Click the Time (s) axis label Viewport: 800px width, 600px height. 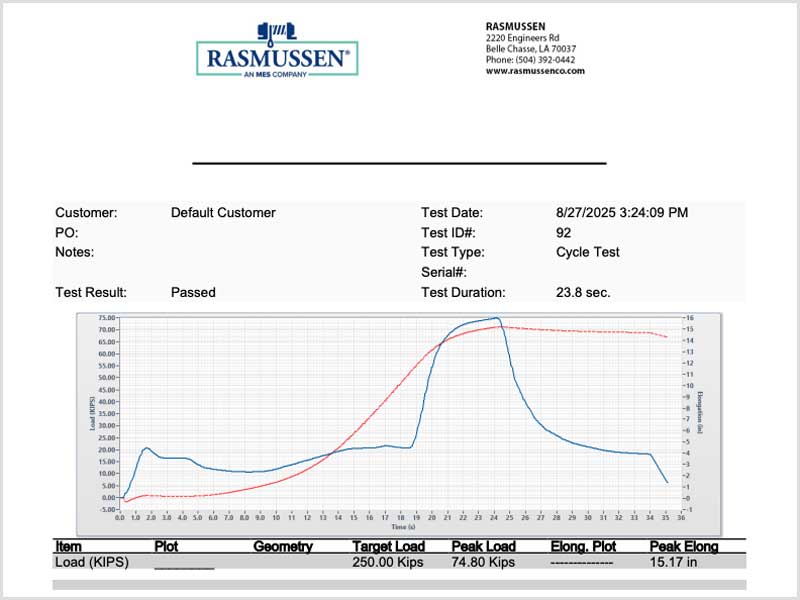coord(403,527)
